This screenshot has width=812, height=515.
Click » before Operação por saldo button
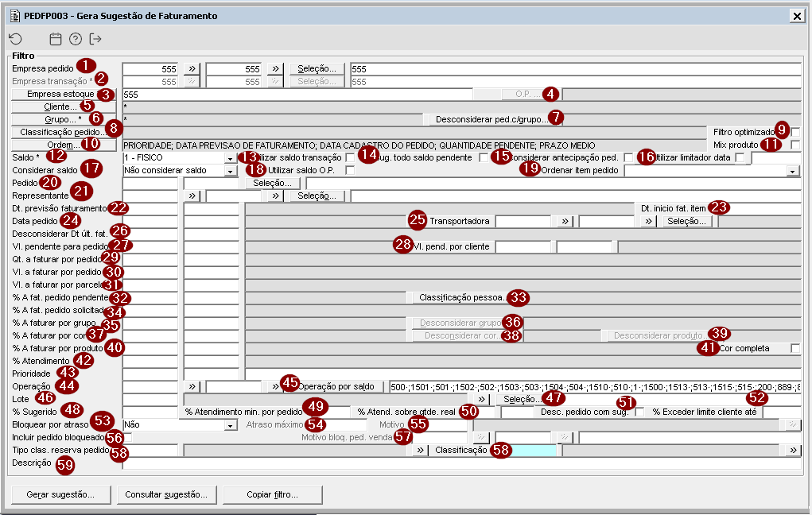click(274, 386)
